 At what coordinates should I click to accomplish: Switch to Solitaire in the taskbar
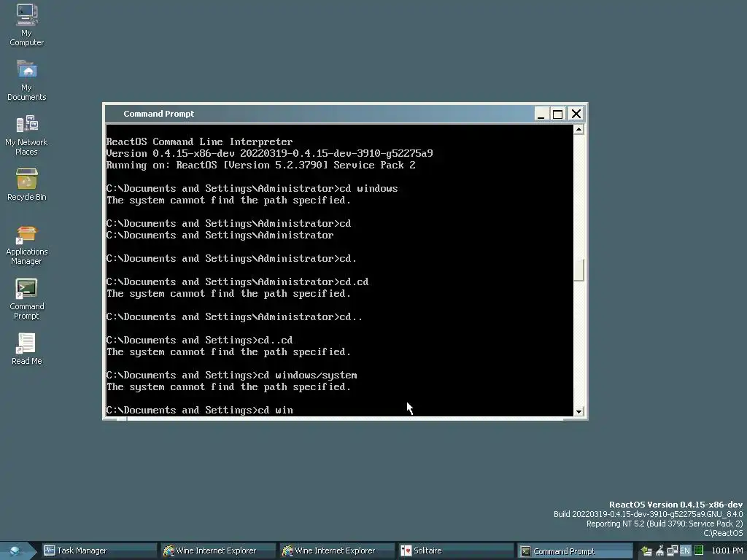[455, 551]
